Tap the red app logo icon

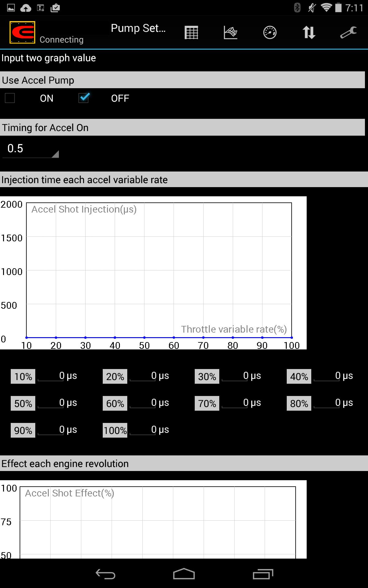tap(22, 32)
